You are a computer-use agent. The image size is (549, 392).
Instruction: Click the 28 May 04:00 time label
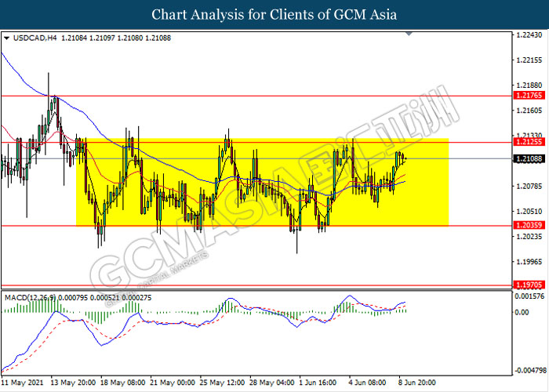click(x=272, y=383)
